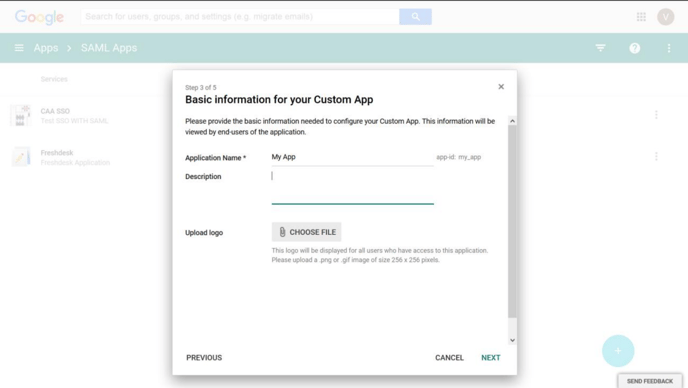
Task: Open the filter icon in header
Action: pyautogui.click(x=600, y=47)
